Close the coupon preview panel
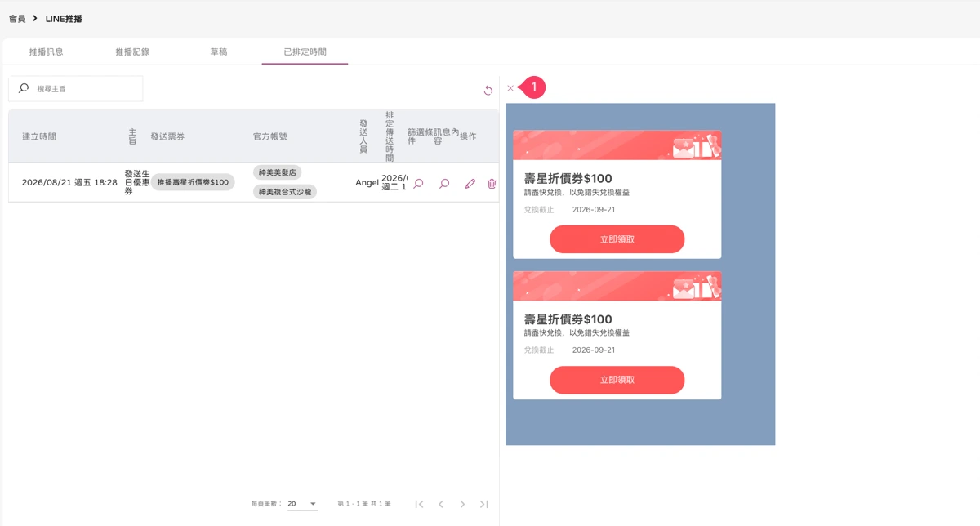Viewport: 980px width, 526px height. tap(510, 88)
